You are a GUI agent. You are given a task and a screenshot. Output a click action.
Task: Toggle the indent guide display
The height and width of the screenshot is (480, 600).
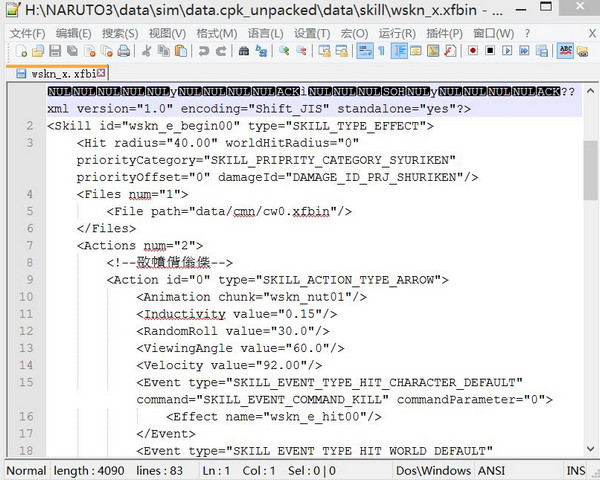click(x=399, y=51)
